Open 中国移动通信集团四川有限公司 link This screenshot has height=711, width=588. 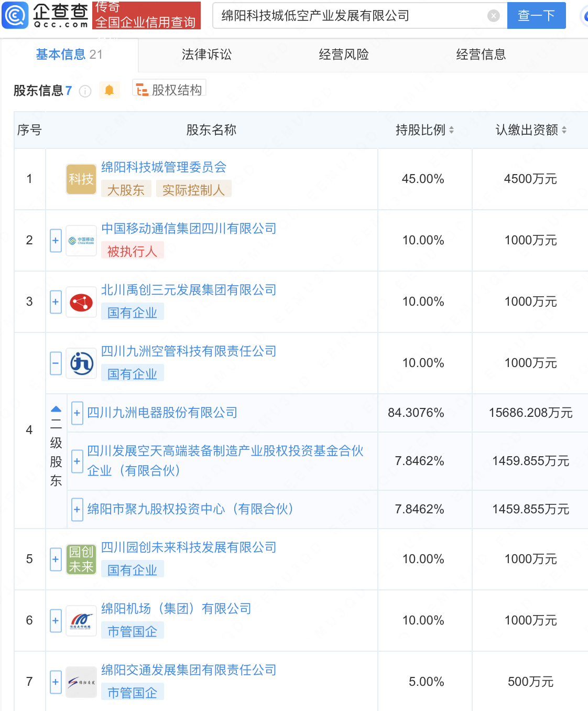click(x=189, y=229)
